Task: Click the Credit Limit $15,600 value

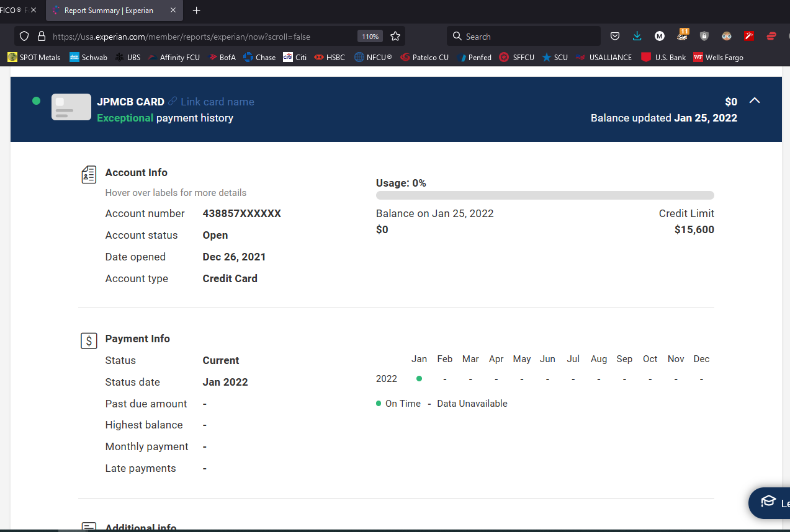Action: click(694, 229)
